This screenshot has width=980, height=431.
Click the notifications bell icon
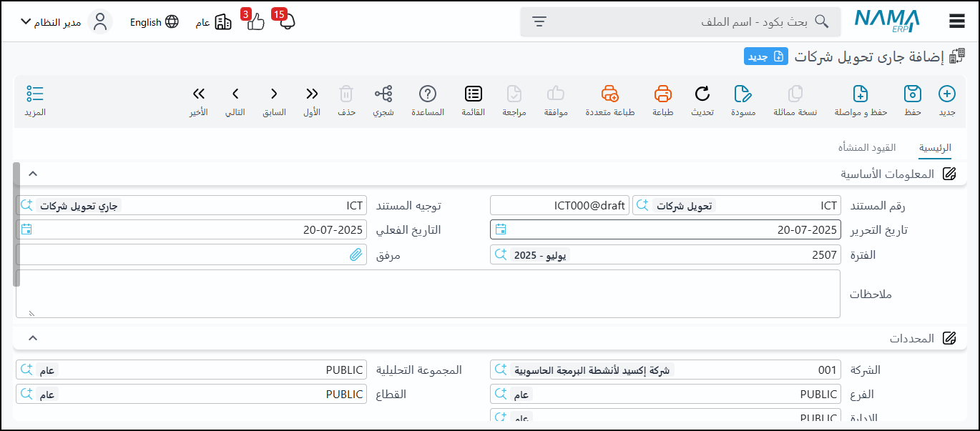287,22
